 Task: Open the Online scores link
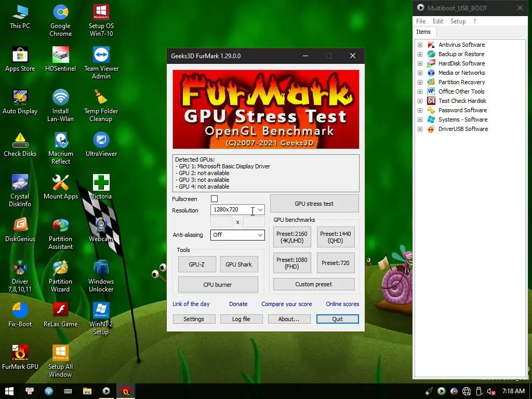(x=342, y=304)
